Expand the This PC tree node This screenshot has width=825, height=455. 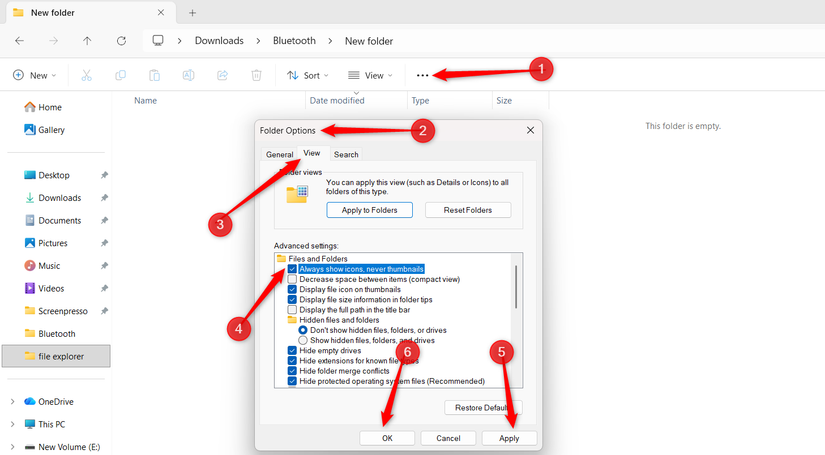coord(12,424)
